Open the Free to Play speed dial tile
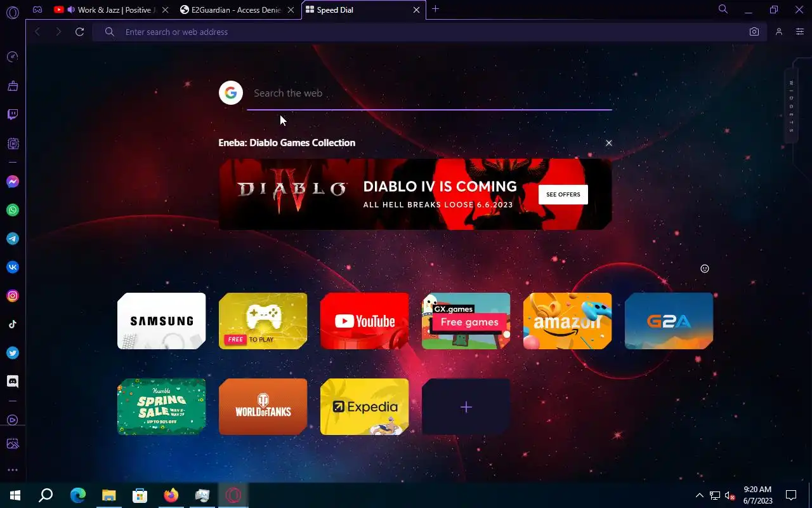The height and width of the screenshot is (508, 812). pos(263,321)
